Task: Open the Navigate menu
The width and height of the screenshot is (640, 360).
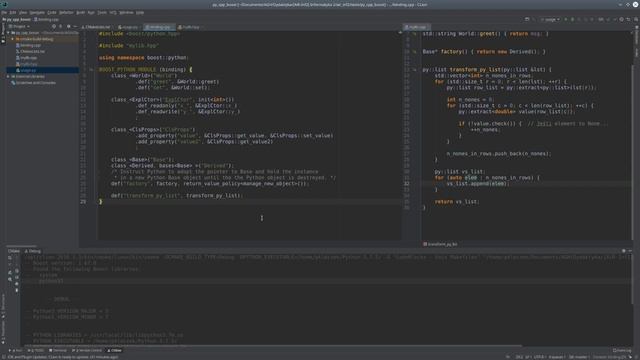Action: pyautogui.click(x=37, y=13)
